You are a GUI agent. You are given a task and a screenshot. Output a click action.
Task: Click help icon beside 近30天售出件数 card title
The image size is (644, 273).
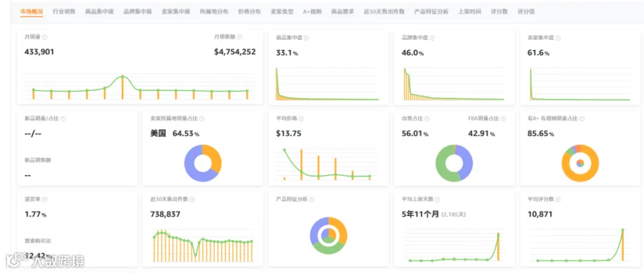tap(192, 199)
